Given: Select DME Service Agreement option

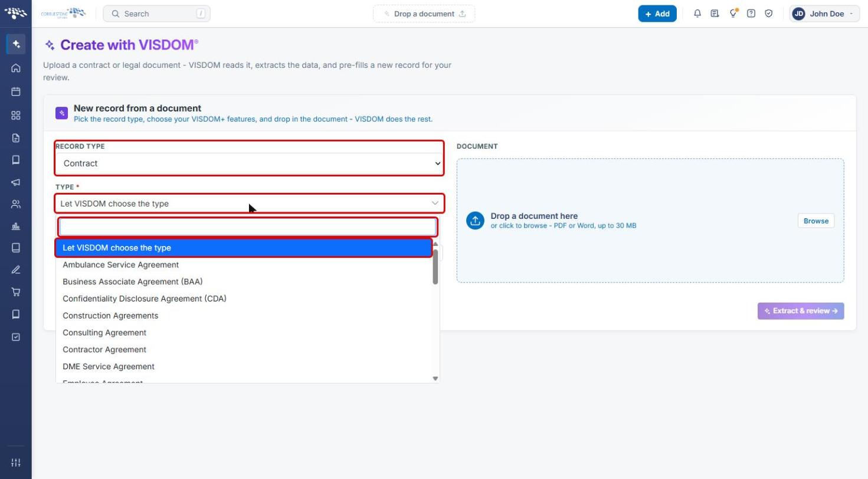Looking at the screenshot, I should [x=244, y=366].
